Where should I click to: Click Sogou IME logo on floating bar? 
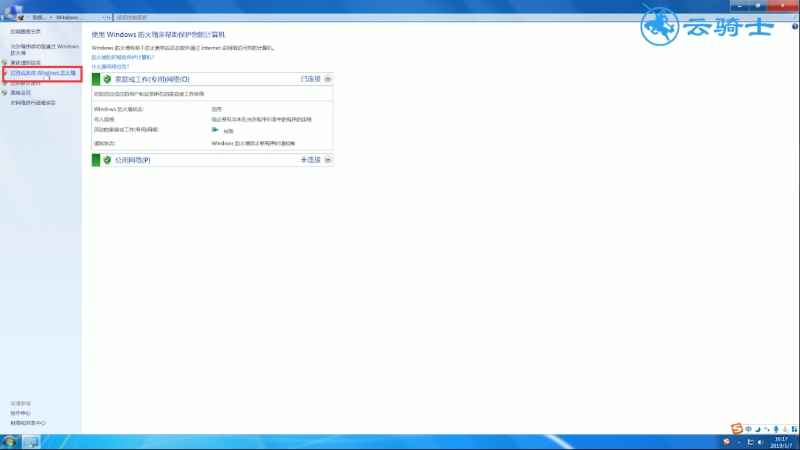click(x=737, y=429)
